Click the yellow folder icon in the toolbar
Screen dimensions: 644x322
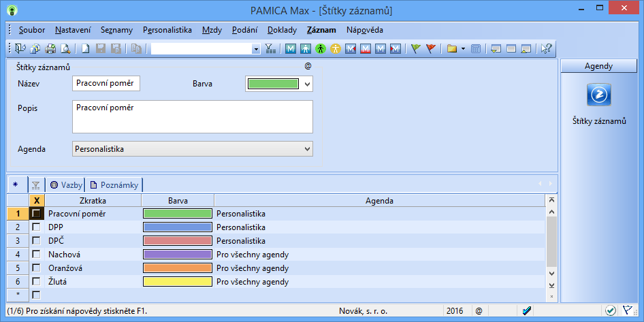click(452, 49)
